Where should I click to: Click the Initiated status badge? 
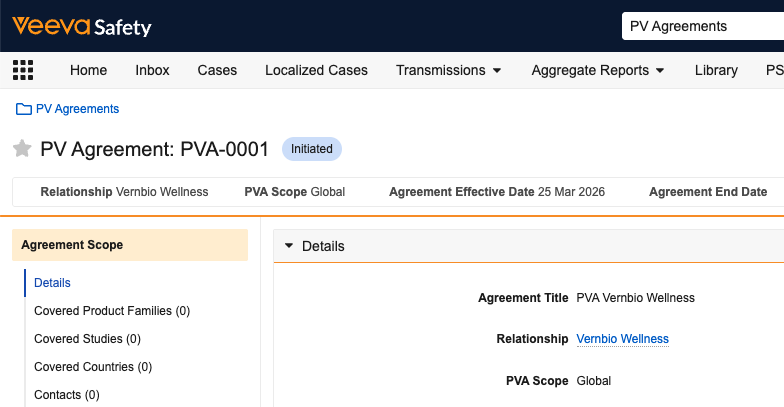(x=312, y=149)
